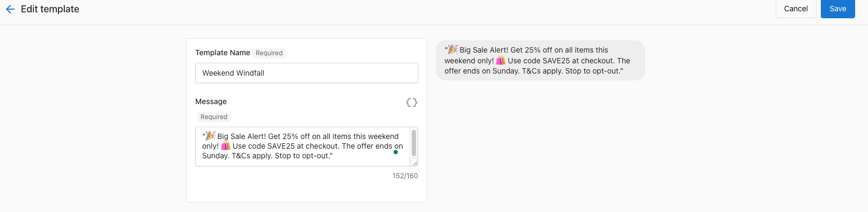868x212 pixels.
Task: Cancel editing the template
Action: coord(796,9)
